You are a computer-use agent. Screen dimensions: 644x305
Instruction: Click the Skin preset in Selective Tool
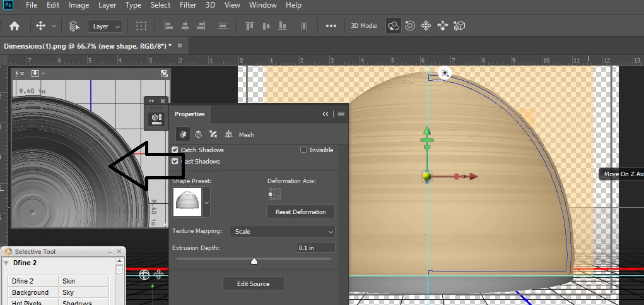tap(84, 281)
